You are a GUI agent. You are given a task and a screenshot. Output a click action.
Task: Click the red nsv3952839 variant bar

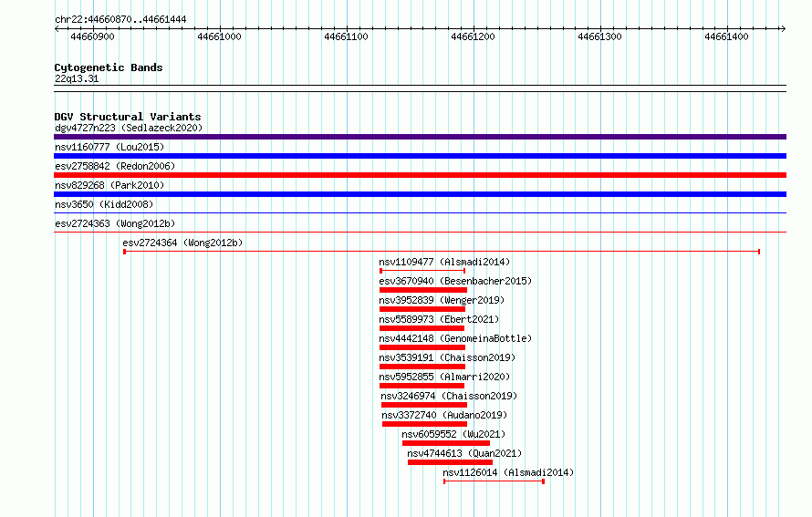click(422, 309)
